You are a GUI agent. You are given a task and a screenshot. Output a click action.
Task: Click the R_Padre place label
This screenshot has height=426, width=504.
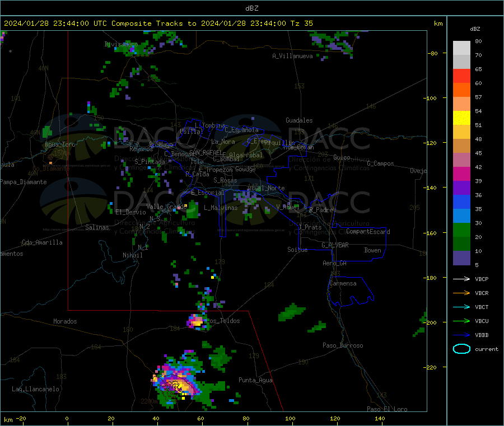tap(321, 210)
